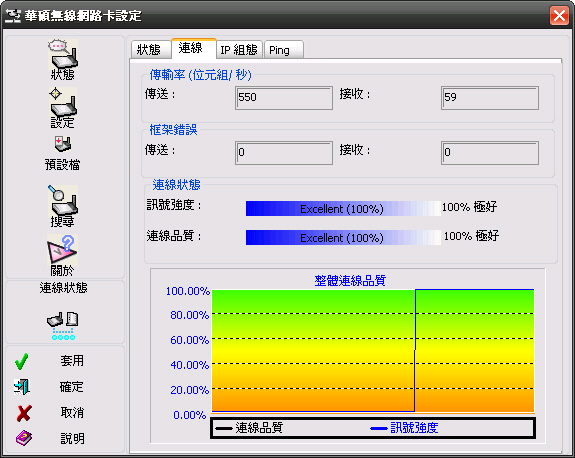Viewport: 575px width, 458px height.
Task: Click the 傳輸率 (位元組/秒) group heading
Action: (x=201, y=75)
